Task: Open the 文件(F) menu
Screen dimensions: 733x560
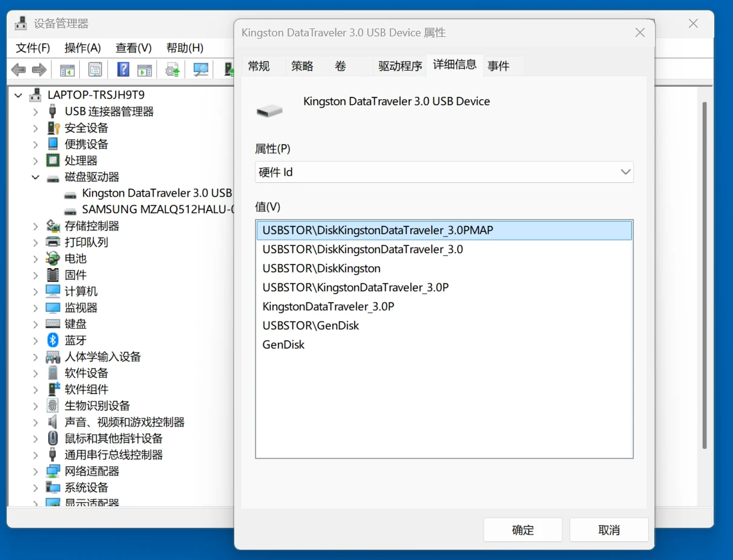Action: (x=33, y=48)
